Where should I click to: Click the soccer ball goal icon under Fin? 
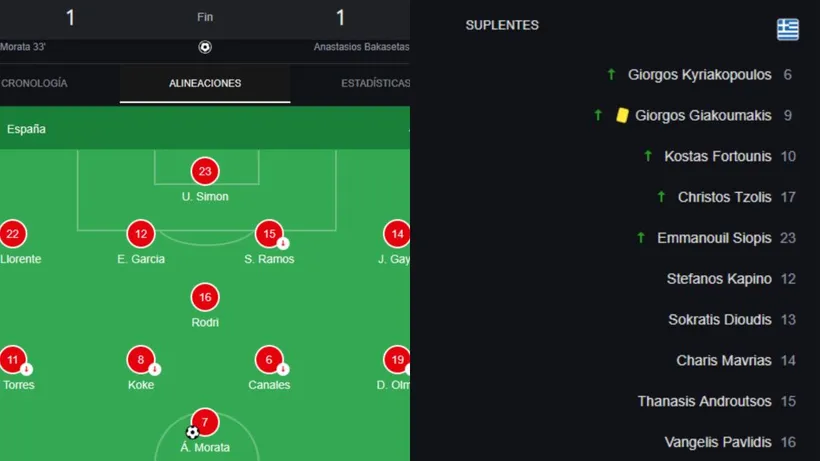pyautogui.click(x=205, y=47)
